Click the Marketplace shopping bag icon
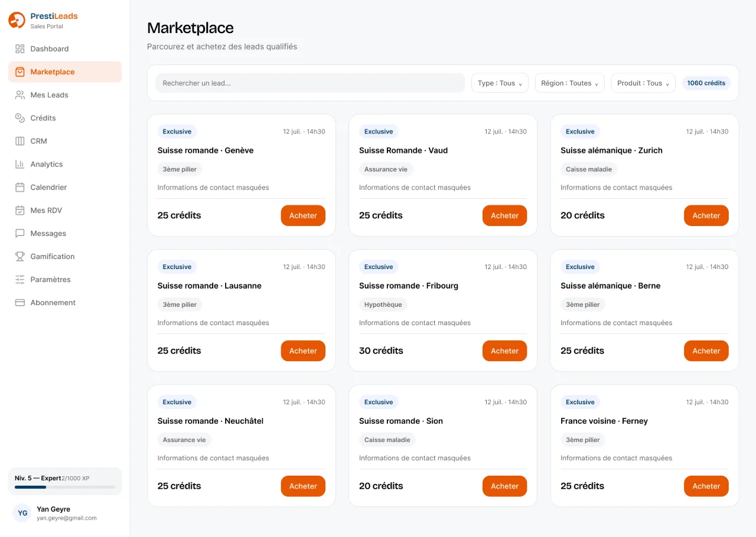 20,72
